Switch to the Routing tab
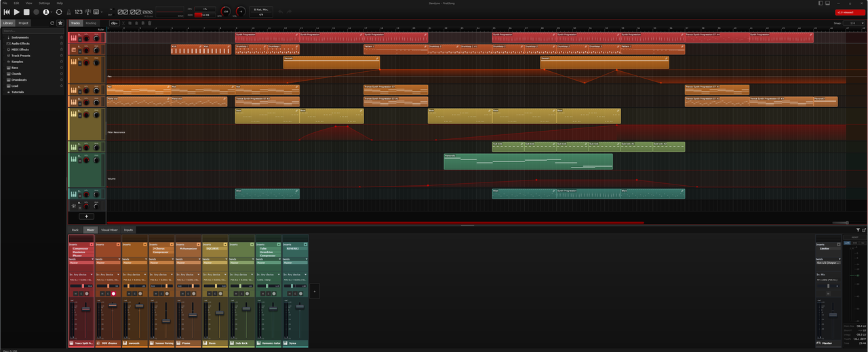This screenshot has height=352, width=868. coord(91,23)
